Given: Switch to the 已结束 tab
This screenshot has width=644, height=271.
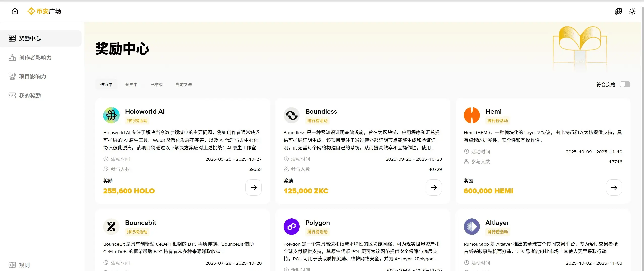Looking at the screenshot, I should click(157, 85).
